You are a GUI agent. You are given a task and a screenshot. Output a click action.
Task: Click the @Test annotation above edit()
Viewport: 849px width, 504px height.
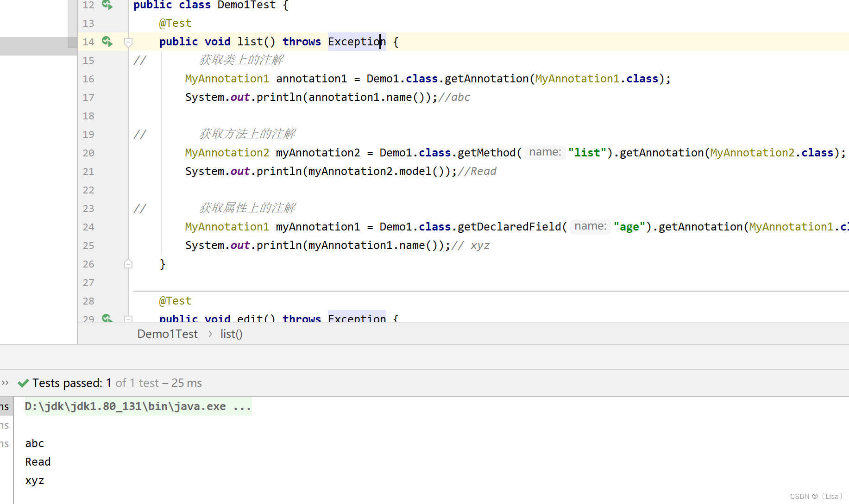pos(175,301)
